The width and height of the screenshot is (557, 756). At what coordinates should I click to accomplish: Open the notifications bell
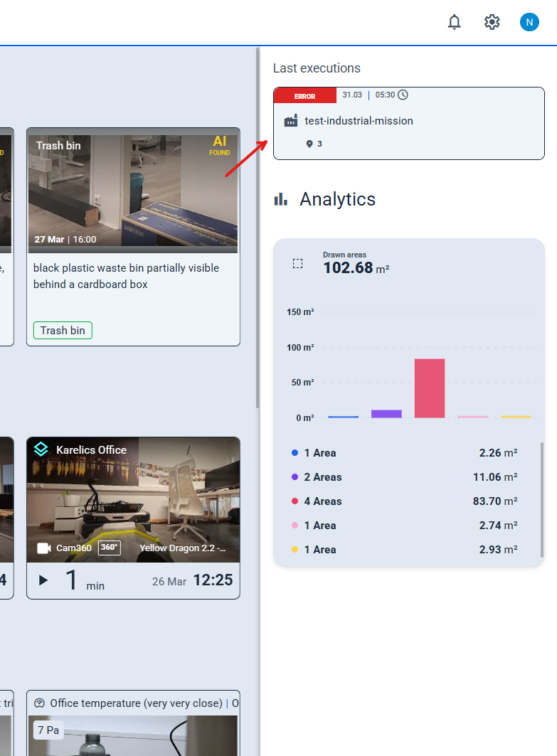click(455, 22)
